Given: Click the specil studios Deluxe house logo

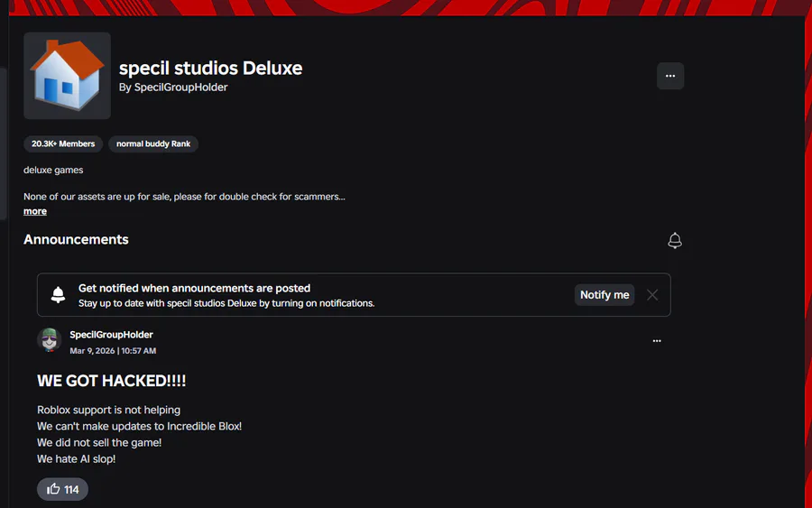Looking at the screenshot, I should [x=68, y=76].
